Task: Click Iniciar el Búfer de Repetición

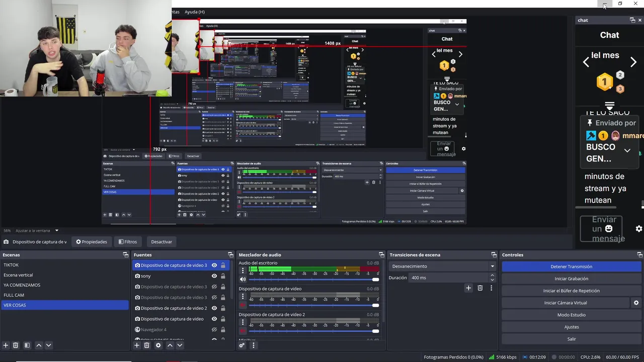Action: 572,291
